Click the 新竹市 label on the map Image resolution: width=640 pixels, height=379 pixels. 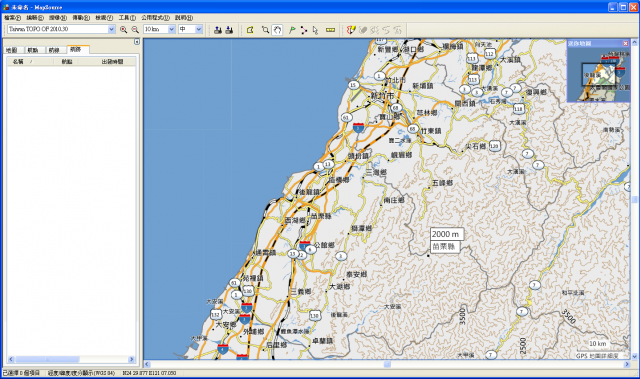click(382, 96)
